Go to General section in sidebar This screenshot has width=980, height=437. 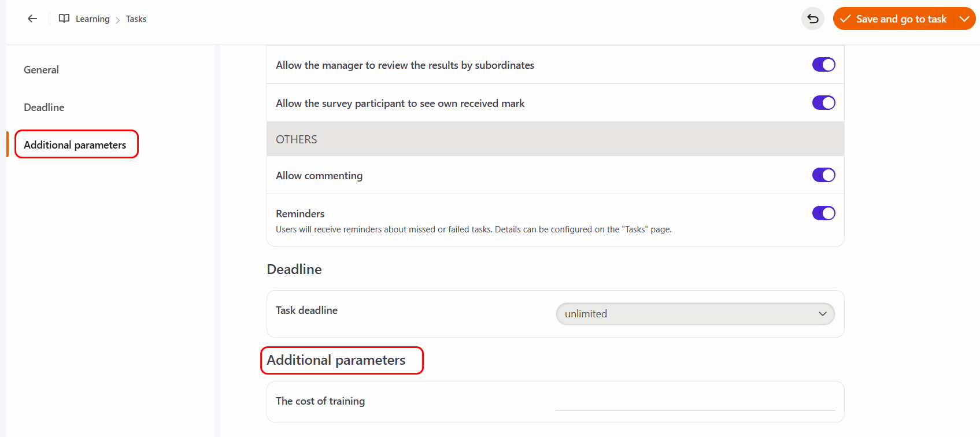click(x=41, y=70)
